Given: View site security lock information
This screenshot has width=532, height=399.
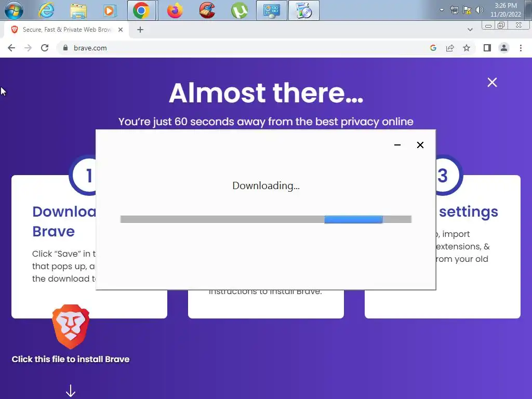Looking at the screenshot, I should [65, 48].
